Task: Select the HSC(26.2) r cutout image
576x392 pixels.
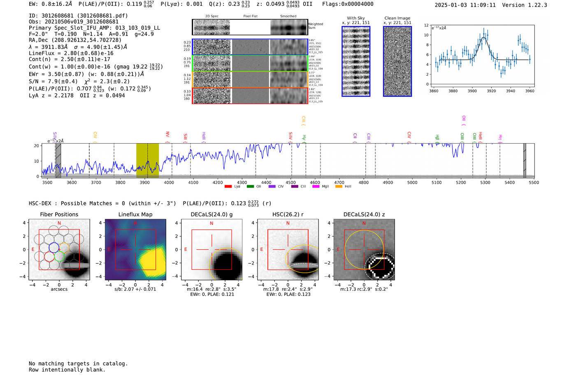Action: click(288, 250)
